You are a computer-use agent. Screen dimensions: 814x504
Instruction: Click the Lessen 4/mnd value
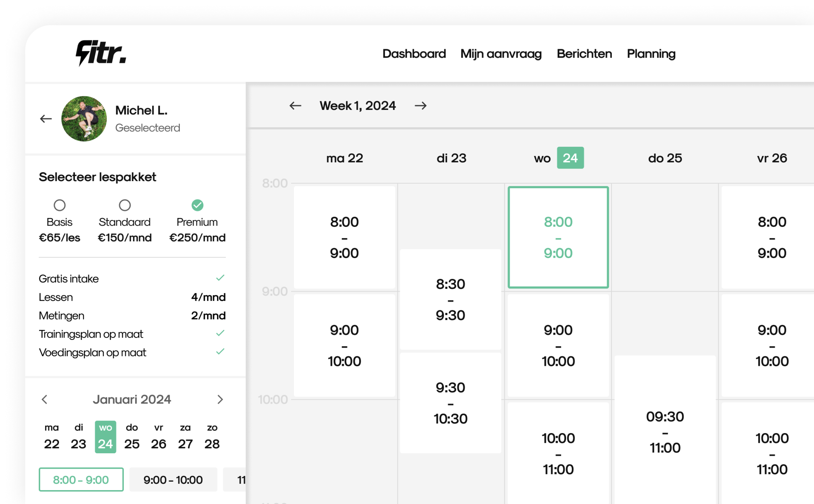208,297
